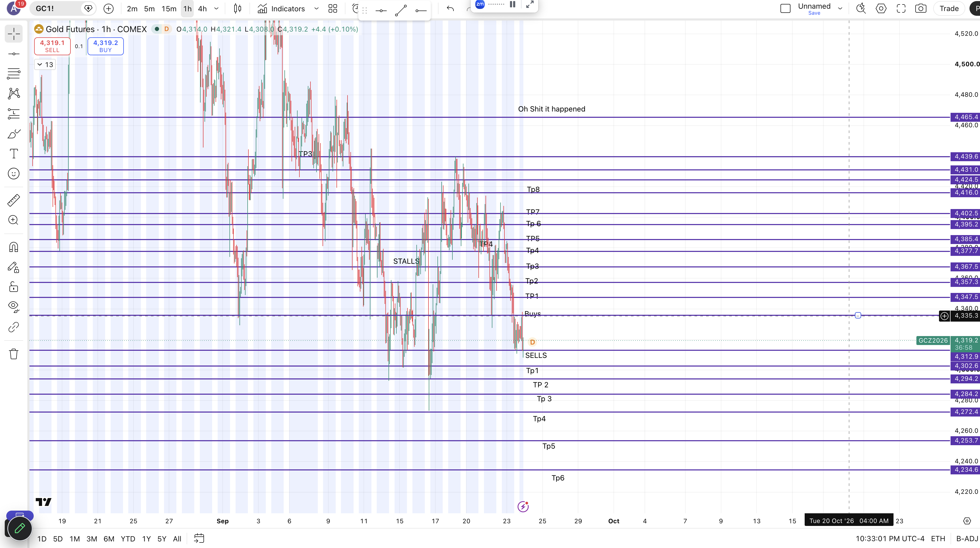Open the Indicators dialog

(x=282, y=8)
